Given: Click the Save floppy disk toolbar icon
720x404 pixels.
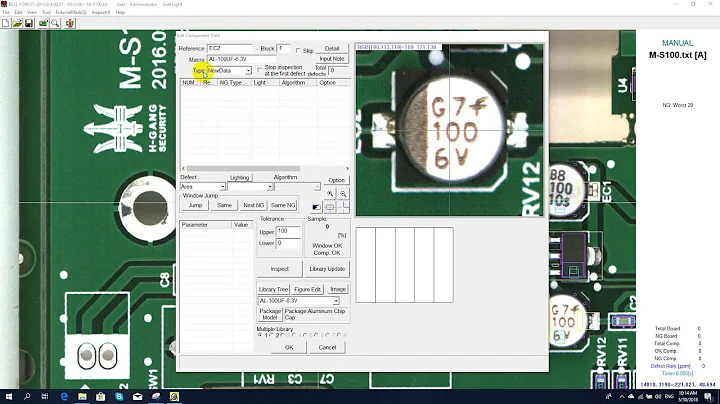Looking at the screenshot, I should pos(28,23).
